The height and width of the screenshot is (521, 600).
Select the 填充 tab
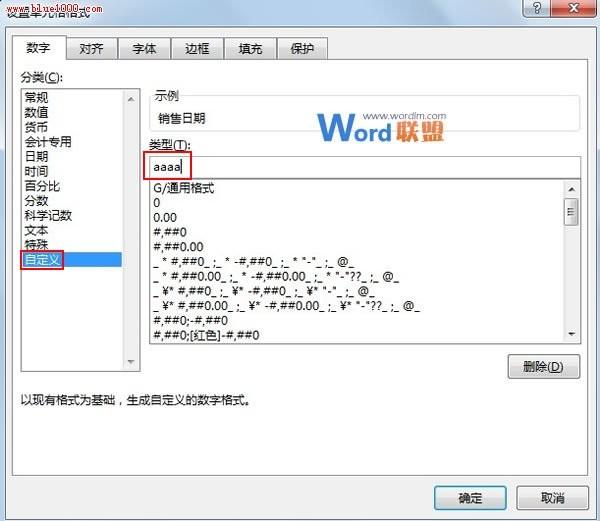pyautogui.click(x=250, y=48)
